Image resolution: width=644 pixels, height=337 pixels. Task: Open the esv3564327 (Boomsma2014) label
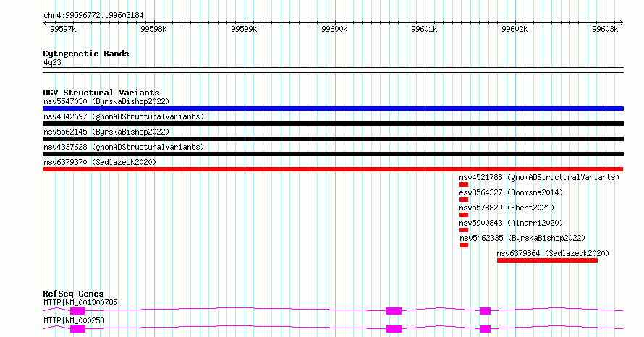[x=511, y=192]
